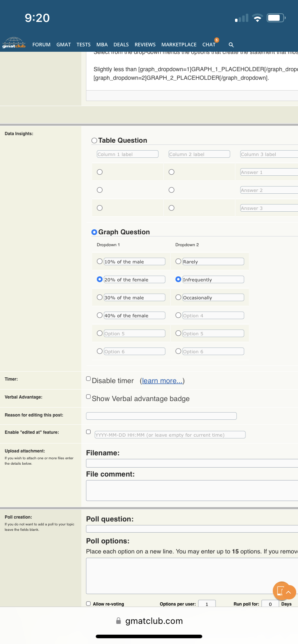Tap the orange scroll-to-top arrow button
298x644 pixels.
pyautogui.click(x=288, y=592)
